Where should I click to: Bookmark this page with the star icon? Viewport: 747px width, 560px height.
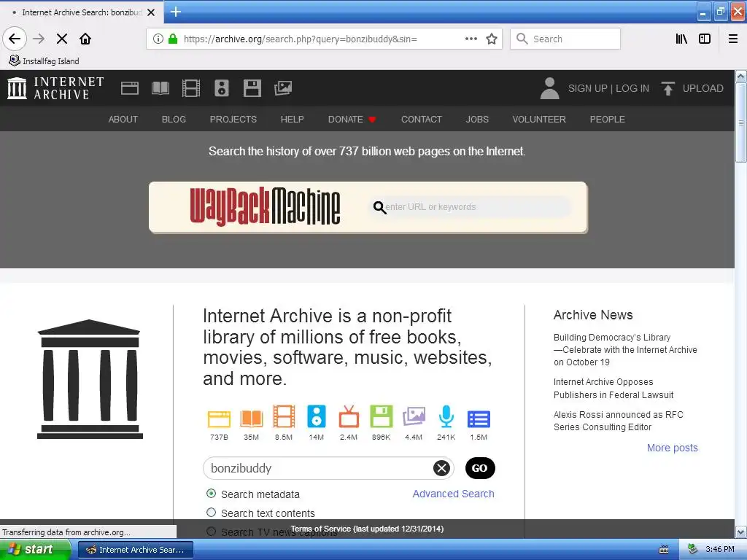pyautogui.click(x=492, y=39)
